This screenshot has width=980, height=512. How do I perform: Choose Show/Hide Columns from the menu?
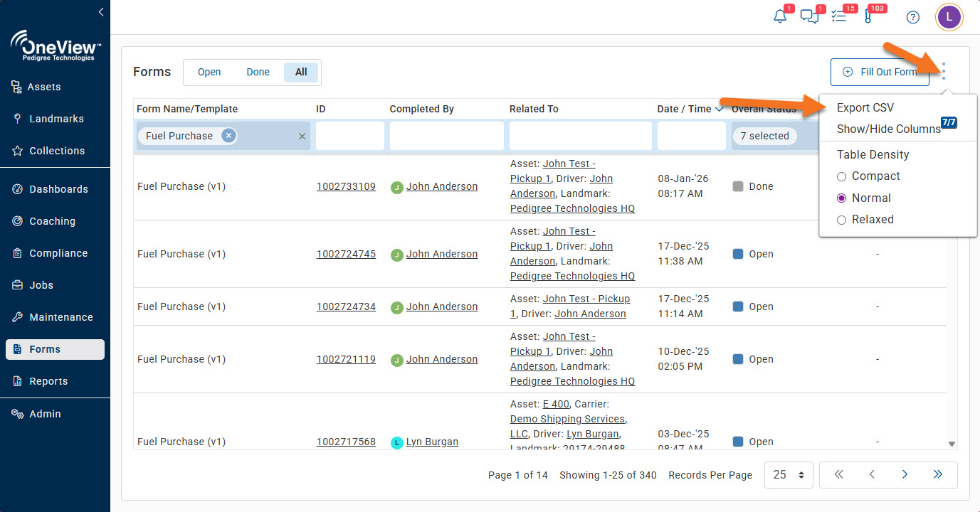click(889, 129)
